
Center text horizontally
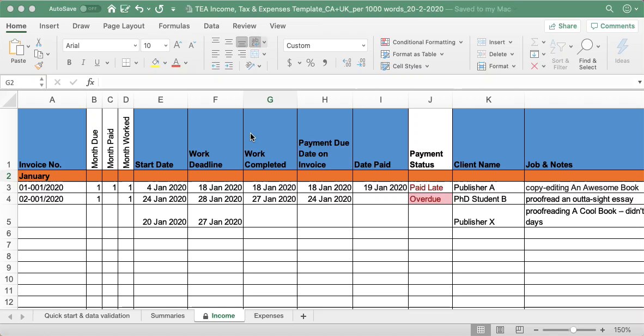229,54
